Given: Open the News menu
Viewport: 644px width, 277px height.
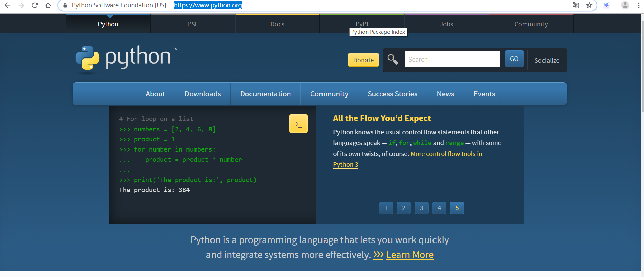Looking at the screenshot, I should (x=446, y=94).
